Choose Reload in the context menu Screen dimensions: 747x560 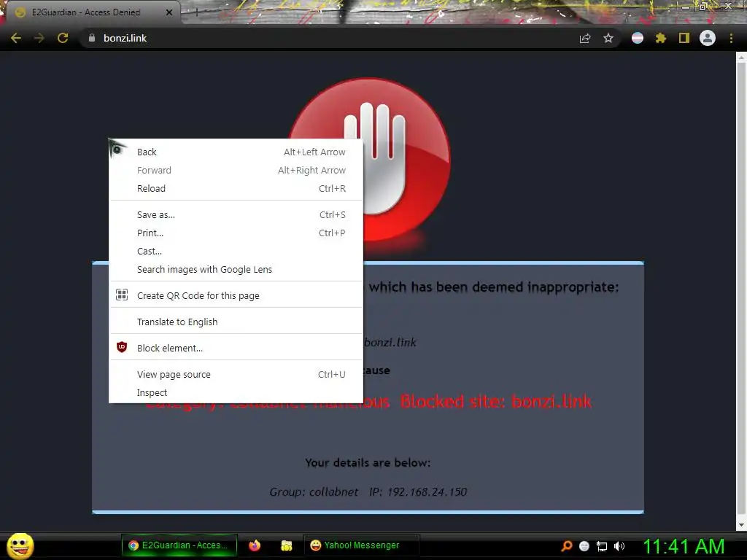coord(236,189)
